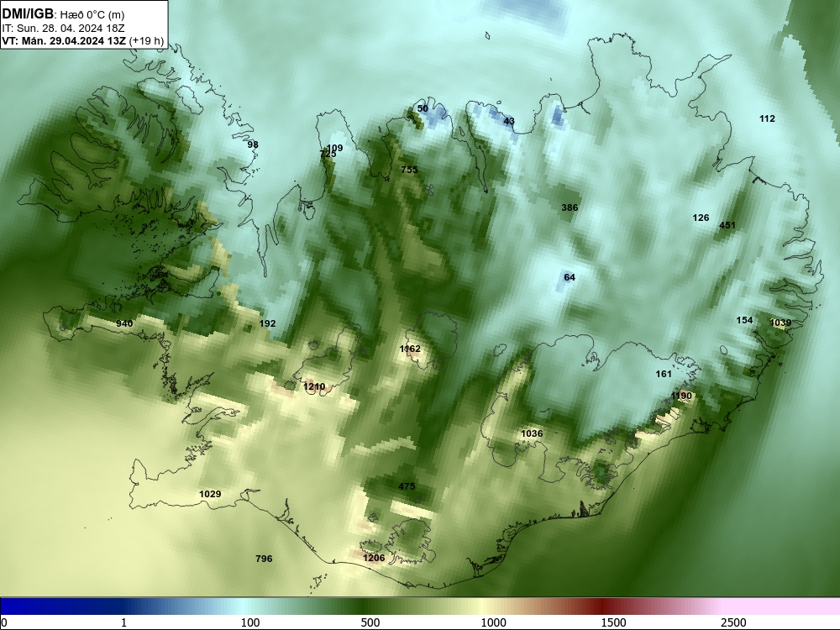Click the map value 126
Image resolution: width=840 pixels, height=630 pixels.
[701, 218]
